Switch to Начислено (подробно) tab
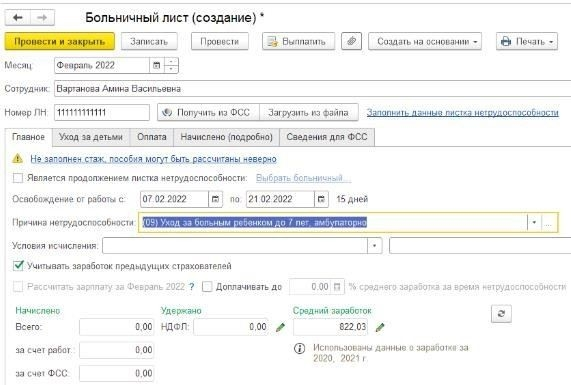 (x=227, y=137)
